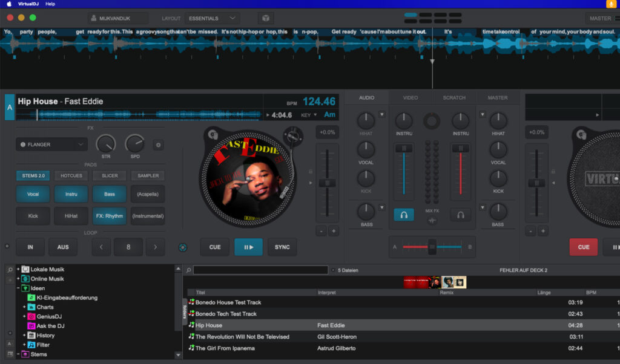Switch to the SCRATCH tab
This screenshot has width=620, height=364.
(x=454, y=97)
